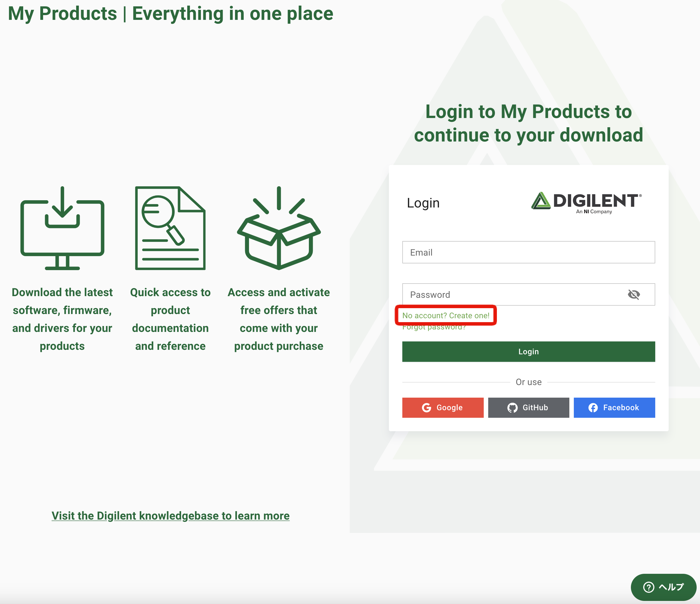
Task: Click the download-to-monitor icon
Action: (62, 228)
